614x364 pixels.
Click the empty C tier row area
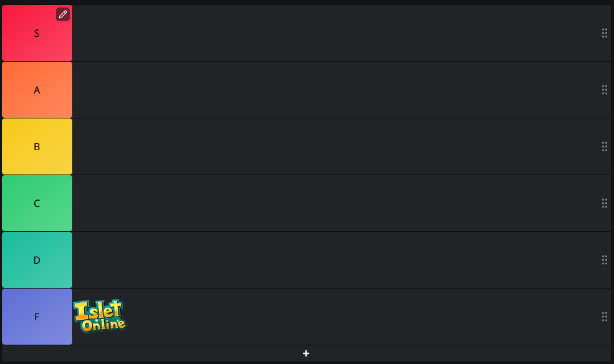336,204
